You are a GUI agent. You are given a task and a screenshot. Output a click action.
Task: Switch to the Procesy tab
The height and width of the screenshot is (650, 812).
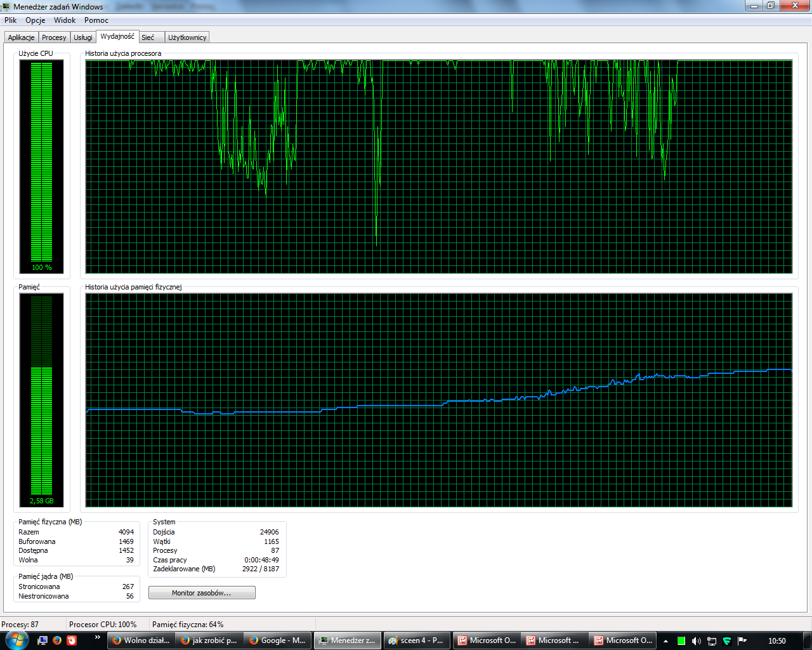54,37
